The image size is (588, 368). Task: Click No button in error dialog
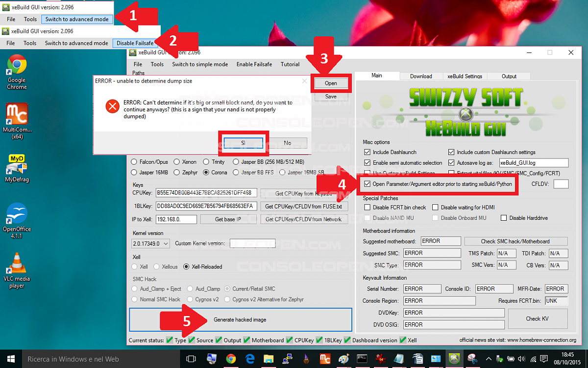coord(288,143)
